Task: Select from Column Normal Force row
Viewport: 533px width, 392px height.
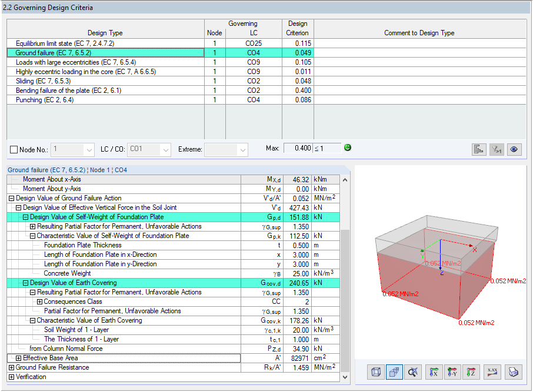Action: pos(174,349)
